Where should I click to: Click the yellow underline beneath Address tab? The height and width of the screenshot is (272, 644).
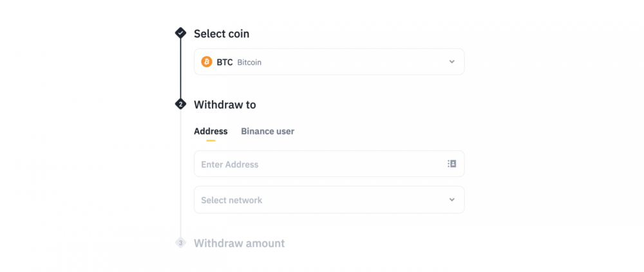[x=211, y=141]
